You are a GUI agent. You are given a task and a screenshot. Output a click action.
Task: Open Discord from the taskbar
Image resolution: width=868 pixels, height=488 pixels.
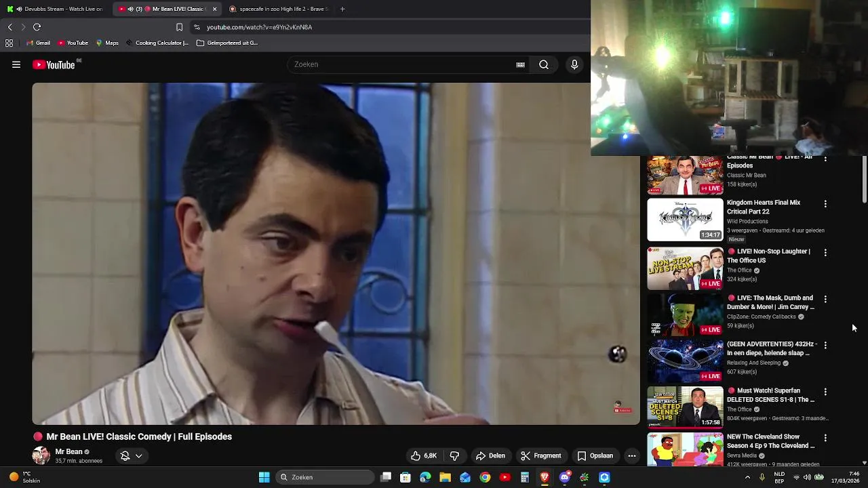[x=564, y=477]
